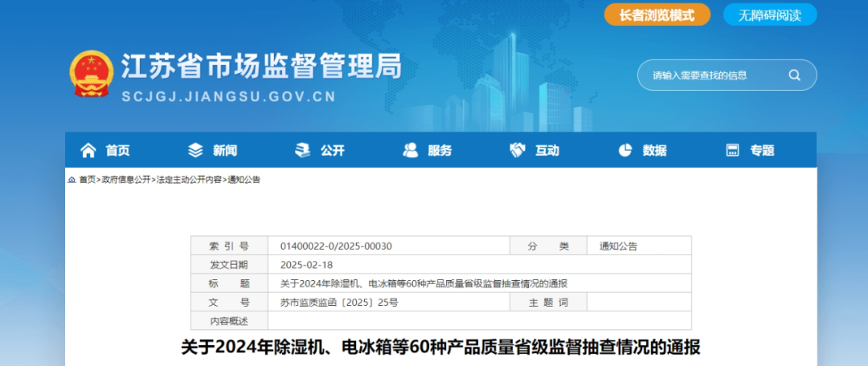This screenshot has width=868, height=366.
Task: Click the 数据 pie chart icon
Action: click(x=625, y=150)
